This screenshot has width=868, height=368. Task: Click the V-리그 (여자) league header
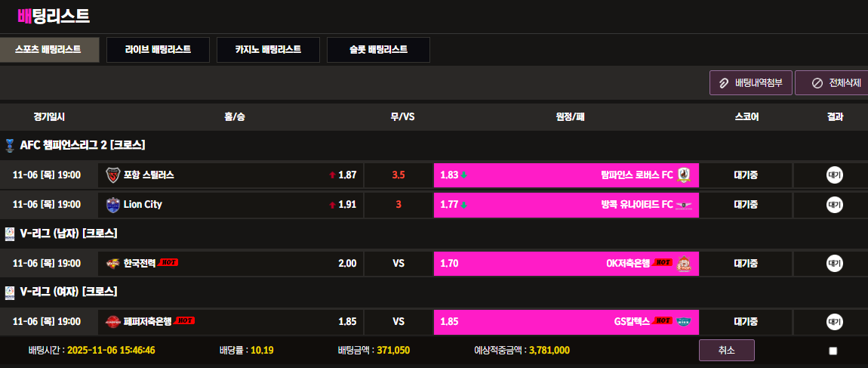coord(68,291)
